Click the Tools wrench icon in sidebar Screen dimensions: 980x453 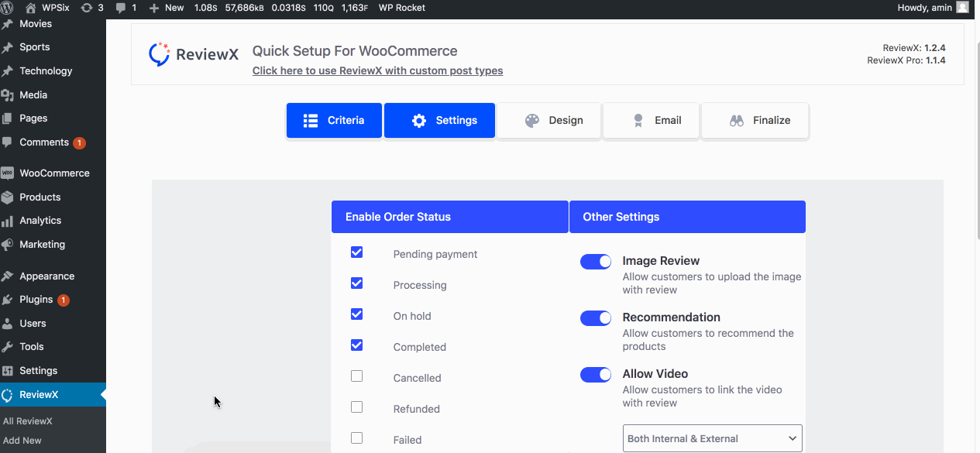coord(8,347)
